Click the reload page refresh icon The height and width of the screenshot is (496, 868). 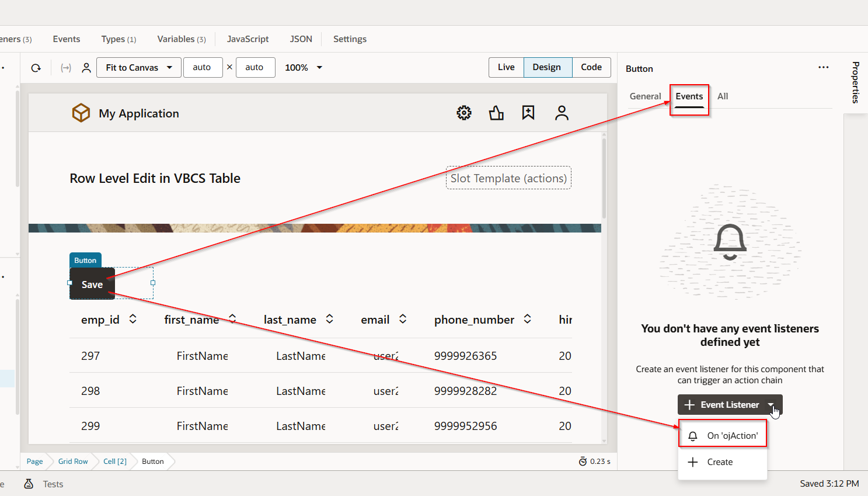[x=36, y=68]
